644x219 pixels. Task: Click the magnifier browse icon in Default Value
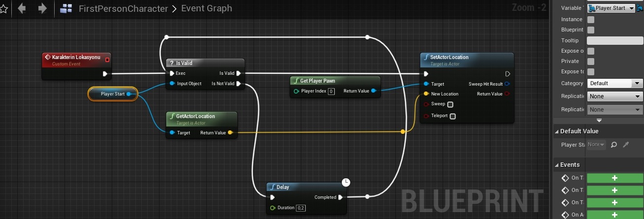[x=613, y=145]
